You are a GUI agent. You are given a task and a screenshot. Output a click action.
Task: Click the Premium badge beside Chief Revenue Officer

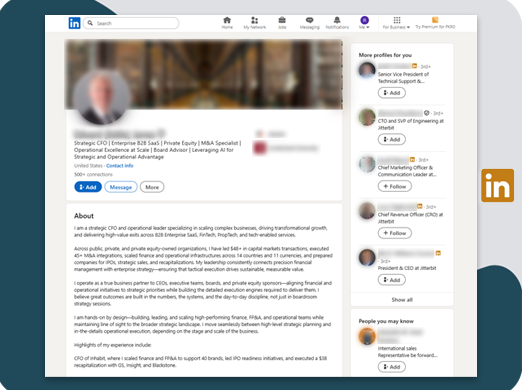click(x=420, y=206)
